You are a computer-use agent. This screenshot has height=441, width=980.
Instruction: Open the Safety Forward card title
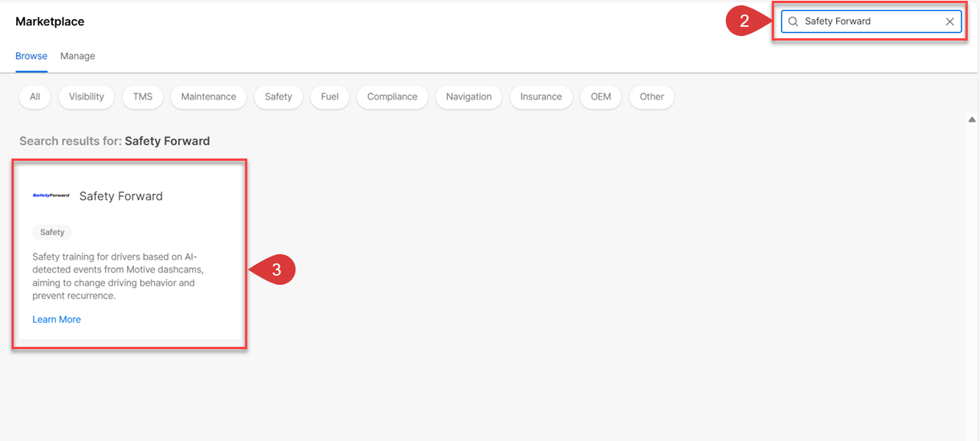(121, 196)
